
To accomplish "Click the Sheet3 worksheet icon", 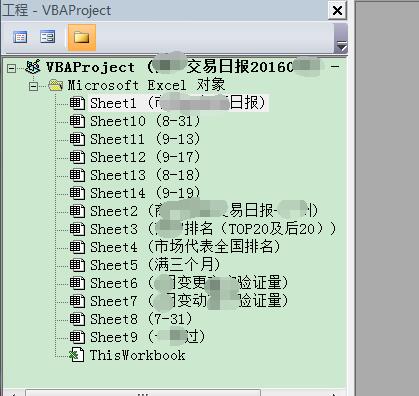I will [x=77, y=229].
